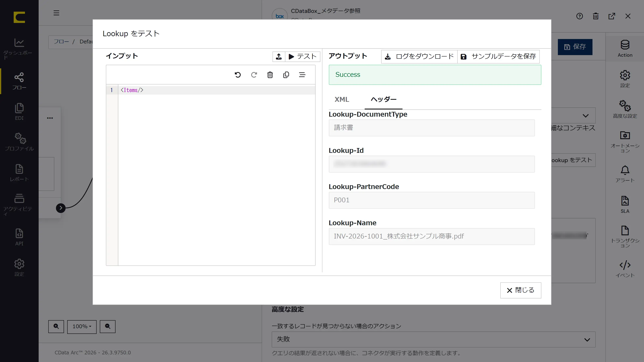Run the テスト button
Screen dimensions: 644x362
(x=302, y=57)
